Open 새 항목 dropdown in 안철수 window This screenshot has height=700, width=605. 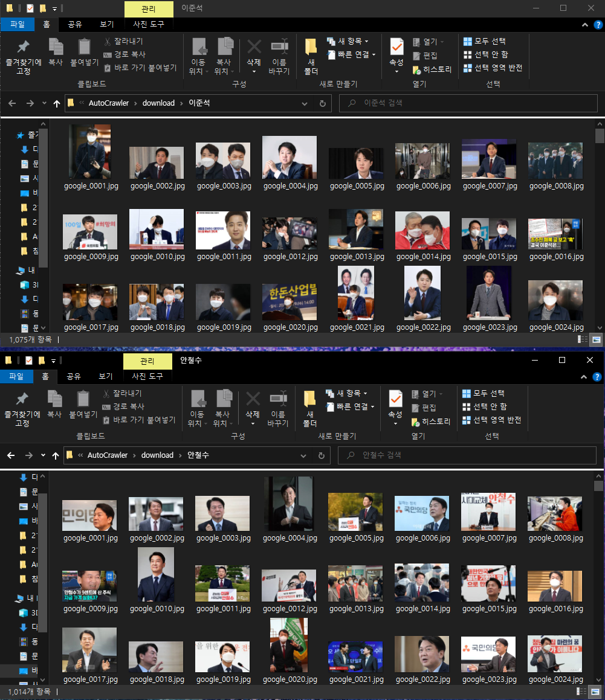pos(346,393)
